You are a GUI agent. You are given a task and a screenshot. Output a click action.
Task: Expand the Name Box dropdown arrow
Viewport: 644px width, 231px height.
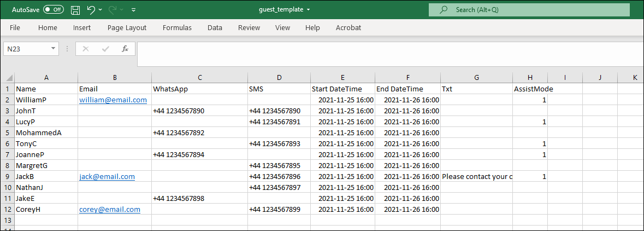[53, 49]
